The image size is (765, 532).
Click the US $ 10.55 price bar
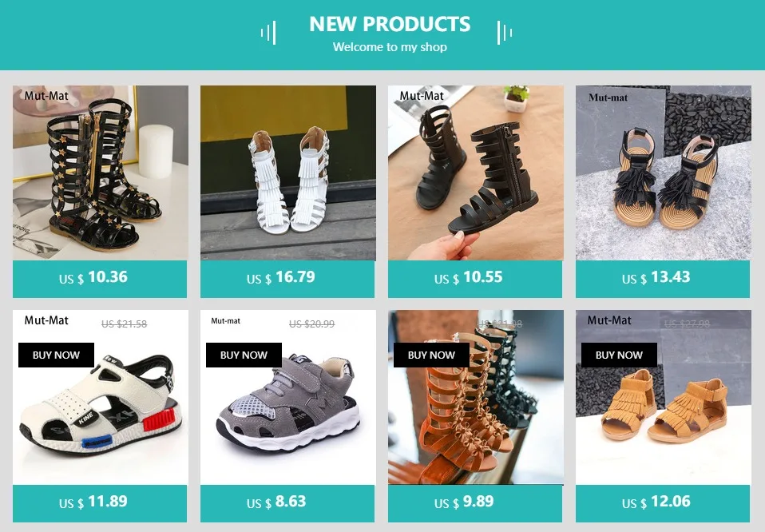click(x=475, y=279)
